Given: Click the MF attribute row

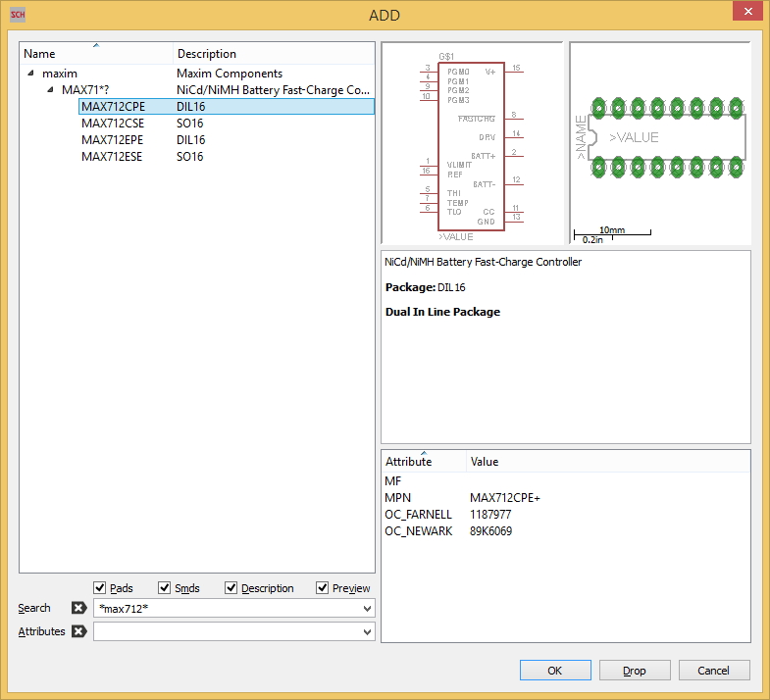Looking at the screenshot, I should (566, 481).
